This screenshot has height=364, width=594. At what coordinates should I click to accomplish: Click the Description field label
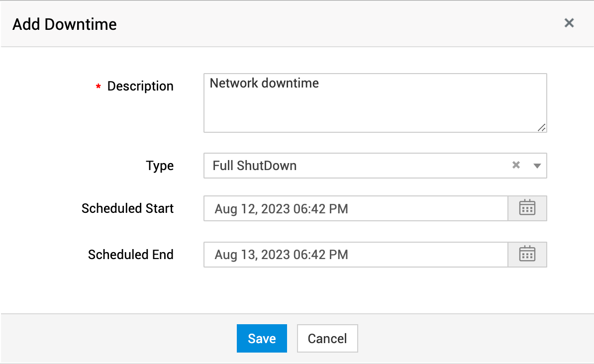pyautogui.click(x=140, y=86)
